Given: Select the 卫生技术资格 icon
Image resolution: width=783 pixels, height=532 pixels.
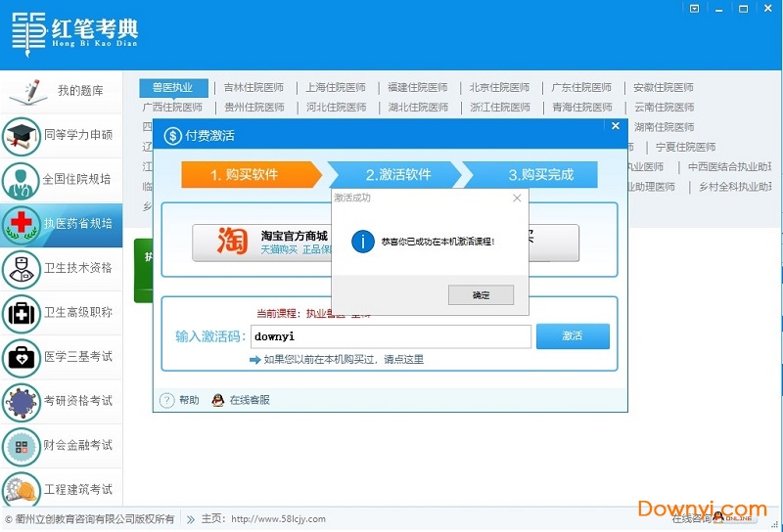Looking at the screenshot, I should click(x=21, y=269).
